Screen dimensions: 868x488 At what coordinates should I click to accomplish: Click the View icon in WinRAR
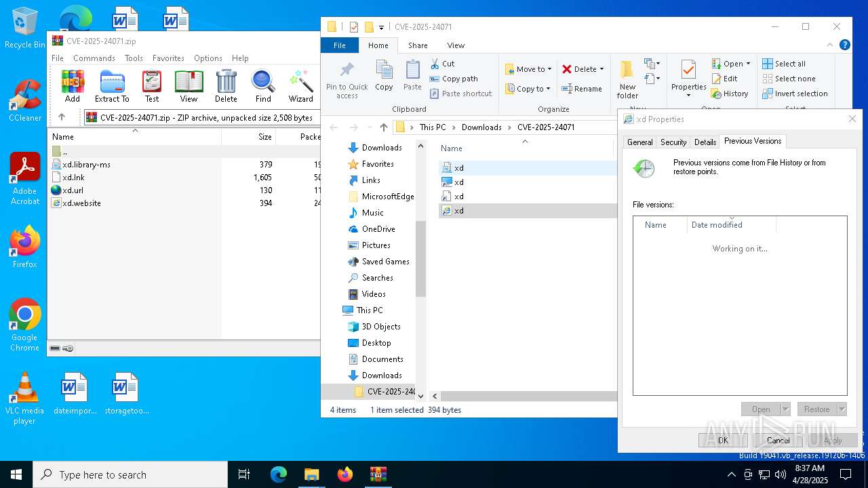coord(189,86)
